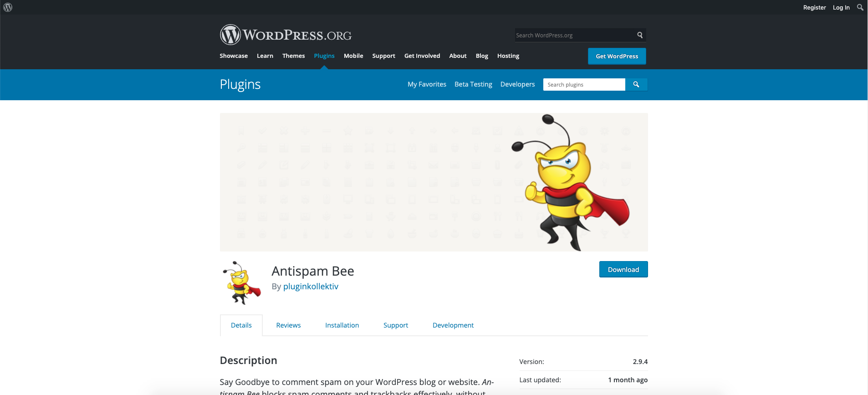Open the Blog menu item
The image size is (868, 395).
pos(482,56)
